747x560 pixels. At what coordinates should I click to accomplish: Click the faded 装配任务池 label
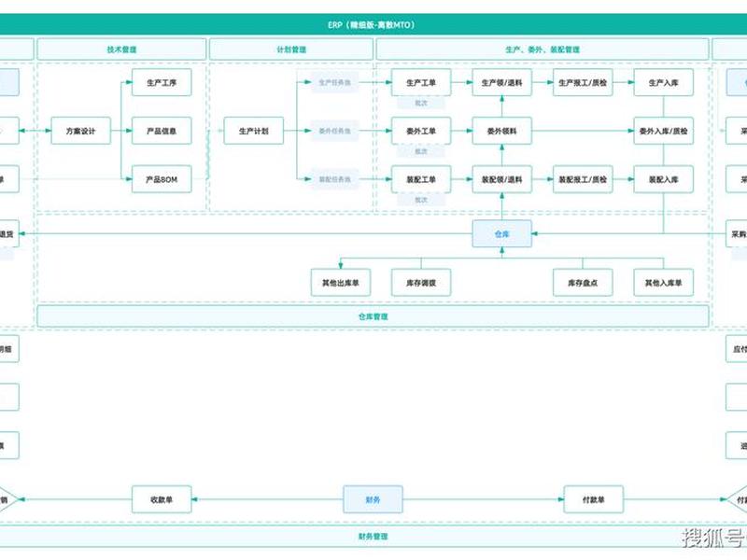[x=334, y=179]
